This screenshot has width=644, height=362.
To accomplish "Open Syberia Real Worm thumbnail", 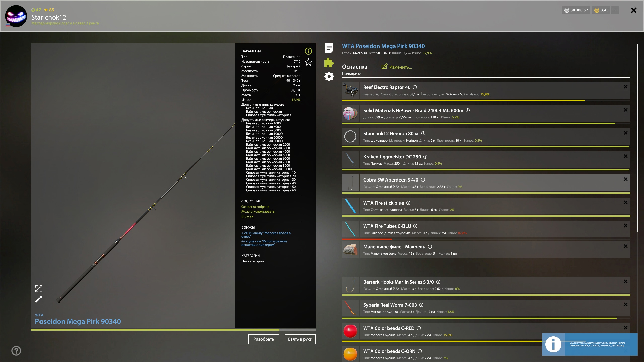I will click(350, 308).
